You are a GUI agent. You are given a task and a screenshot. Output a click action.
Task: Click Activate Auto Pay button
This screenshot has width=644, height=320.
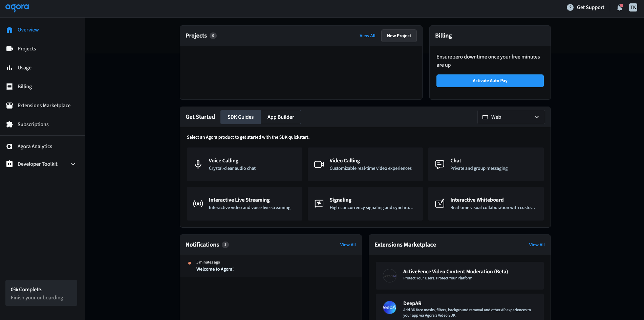(x=490, y=81)
